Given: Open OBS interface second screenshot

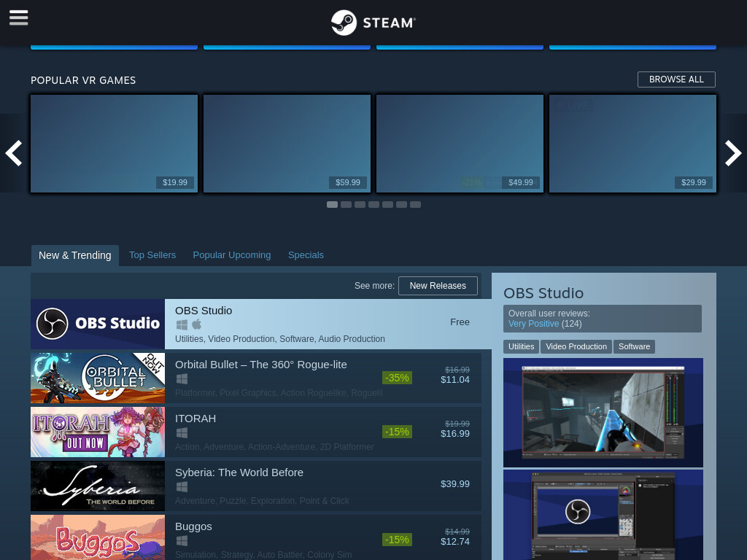Looking at the screenshot, I should (603, 515).
